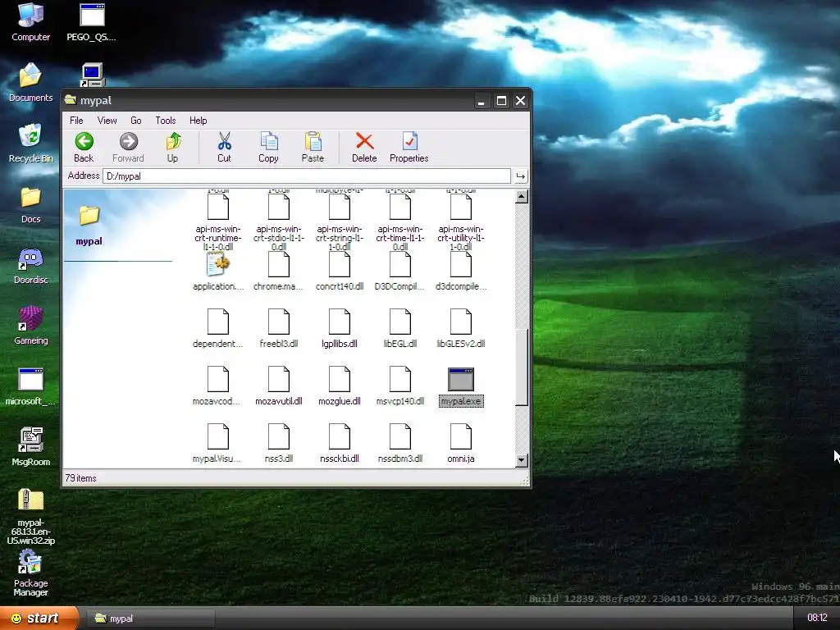Select the mozavutil.dll file

tap(279, 386)
